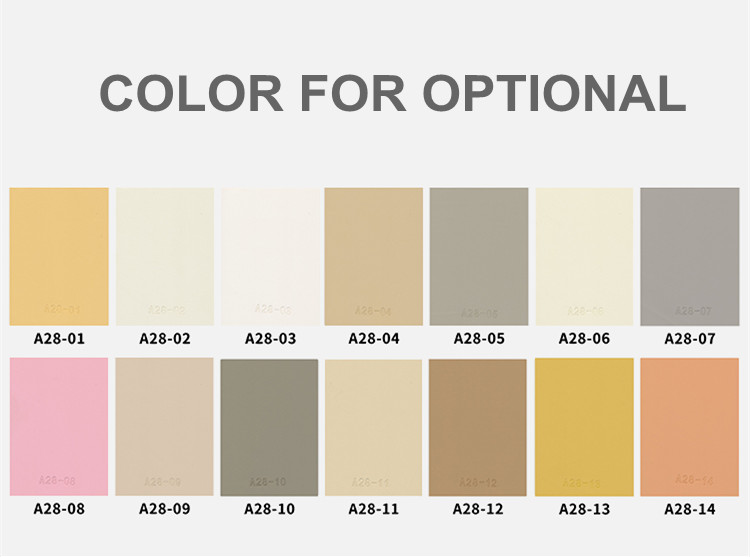The height and width of the screenshot is (557, 750).
Task: Pick the A28-14 salmon orange swatch
Action: (x=690, y=427)
